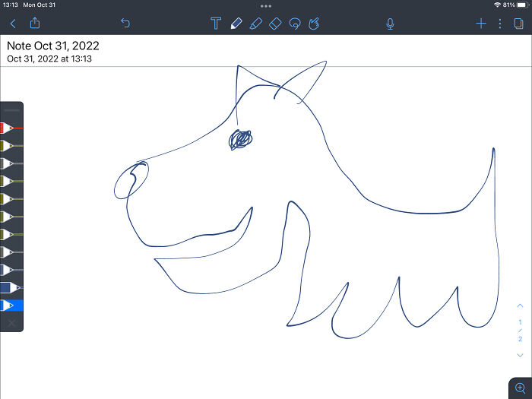
Task: Start audio recording with microphone icon
Action: coord(390,24)
